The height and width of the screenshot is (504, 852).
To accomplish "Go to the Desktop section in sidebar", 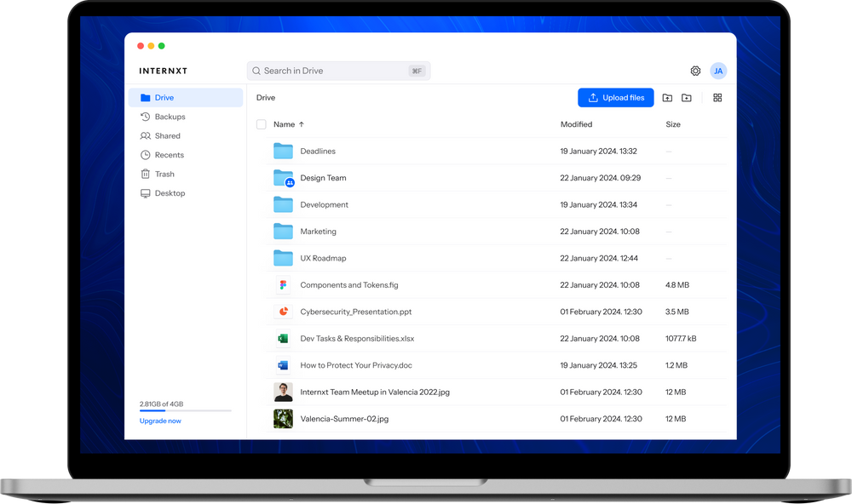I will (168, 193).
